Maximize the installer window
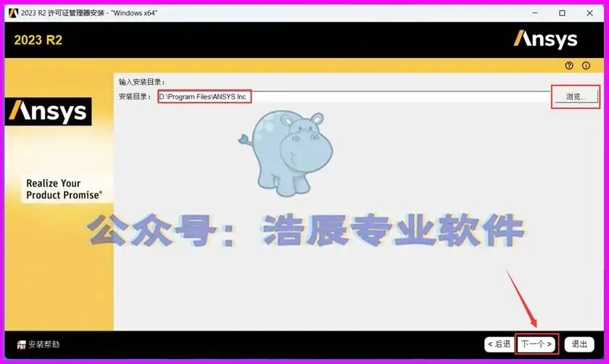This screenshot has height=364, width=609. [562, 13]
